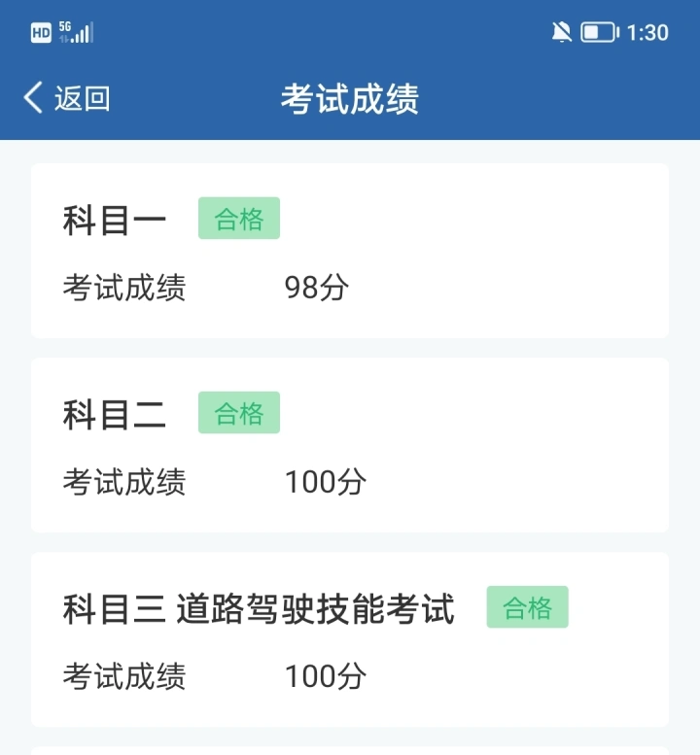The width and height of the screenshot is (700, 755).
Task: Tap the muted notification bell icon
Action: tap(561, 32)
